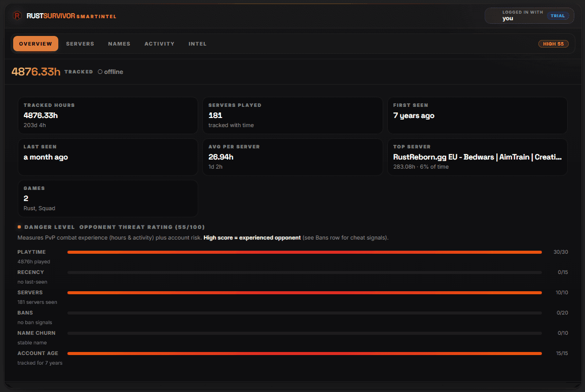Click the offline status indicator circle
585x392 pixels.
(100, 72)
